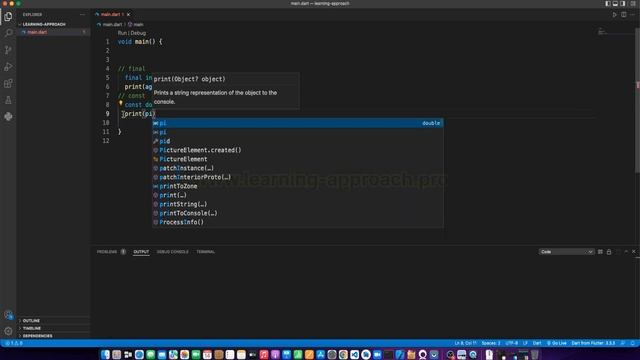The image size is (640, 360).
Task: Click the lightbulb quick fix icon on line 8
Action: coord(120,104)
